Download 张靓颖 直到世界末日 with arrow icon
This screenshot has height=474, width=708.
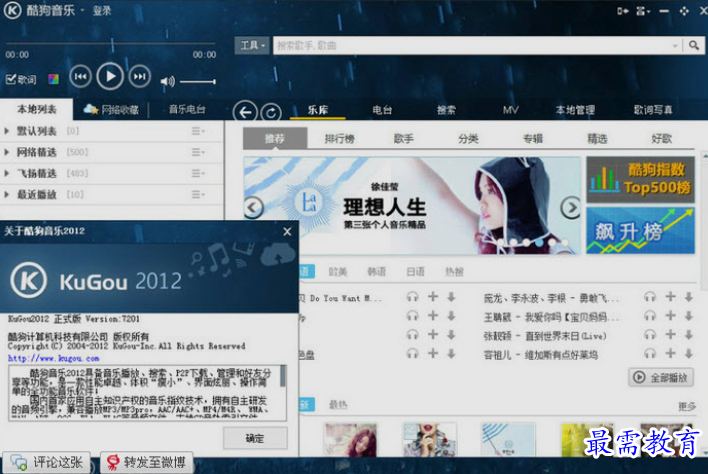coord(689,335)
